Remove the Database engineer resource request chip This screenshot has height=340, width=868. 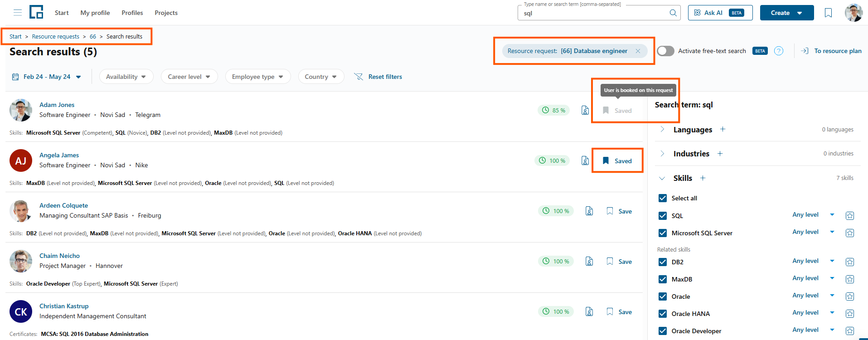pyautogui.click(x=638, y=51)
